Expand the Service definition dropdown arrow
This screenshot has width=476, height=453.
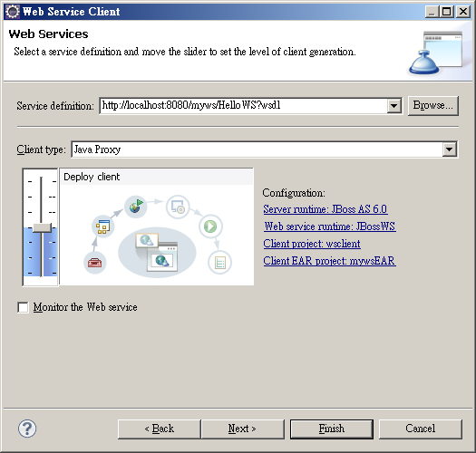(393, 106)
